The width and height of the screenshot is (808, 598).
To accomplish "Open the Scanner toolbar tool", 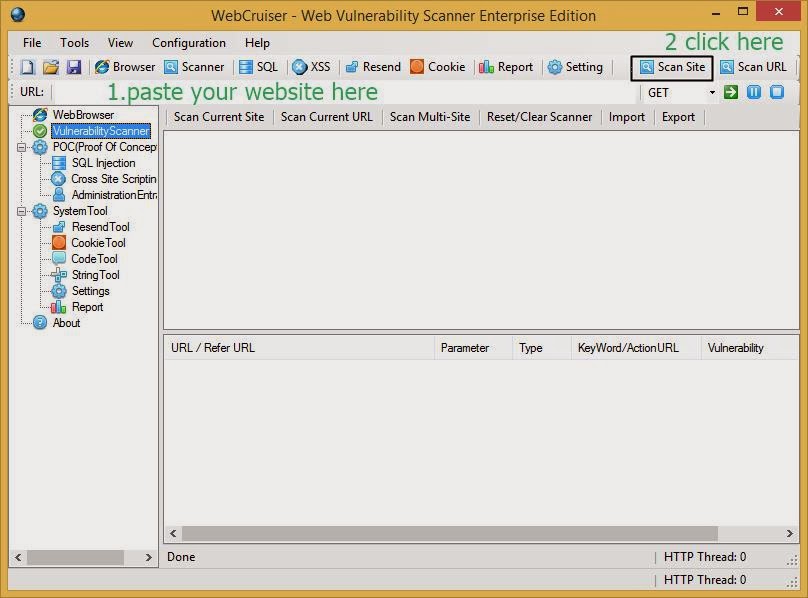I will (x=194, y=67).
